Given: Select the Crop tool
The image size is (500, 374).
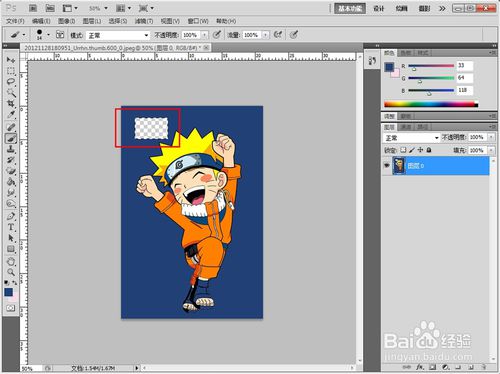Looking at the screenshot, I should (x=11, y=104).
